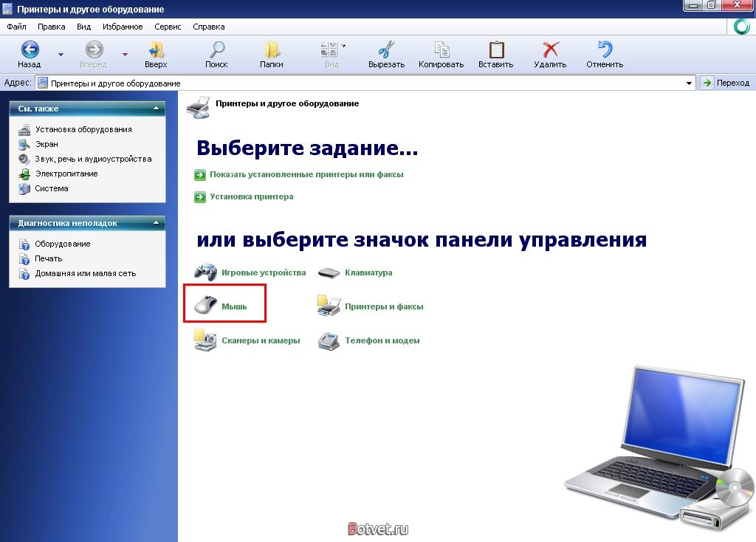Screen dimensions: 756x542
Task: Expand the address bar dropdown list
Action: pyautogui.click(x=689, y=83)
